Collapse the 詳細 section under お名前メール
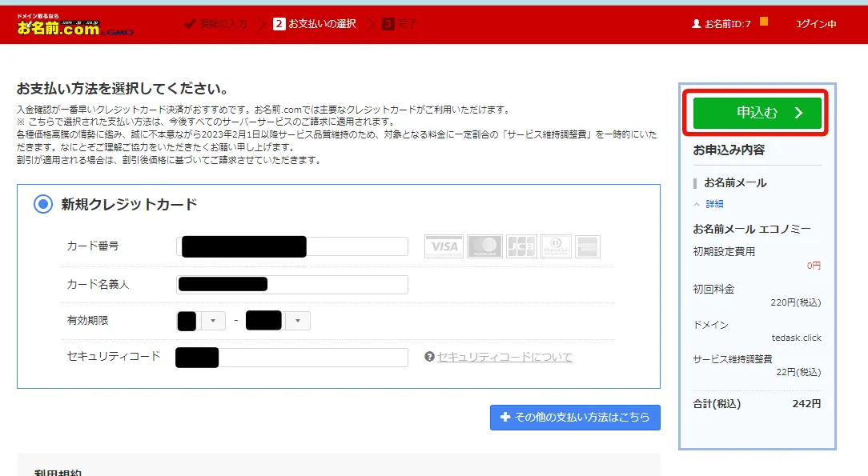The width and height of the screenshot is (868, 476). 709,204
